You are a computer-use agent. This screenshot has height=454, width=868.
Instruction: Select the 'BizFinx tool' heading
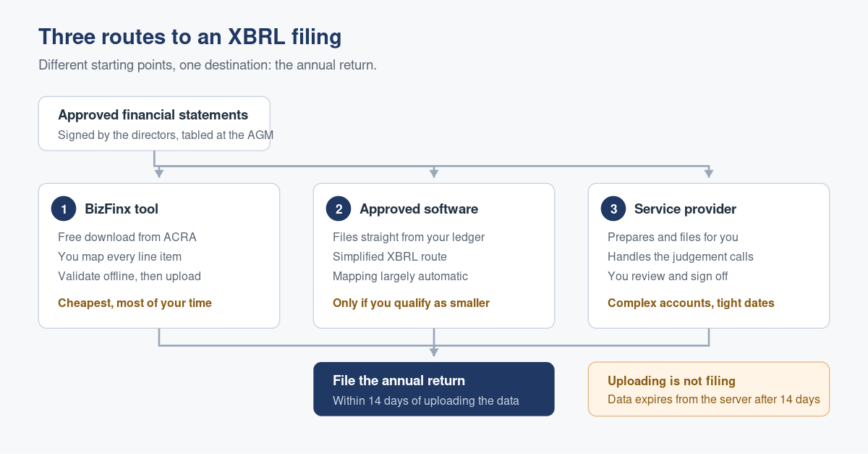coord(122,209)
